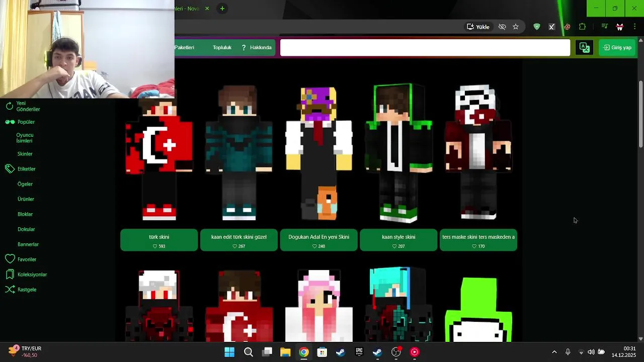Click the Yeni Gönderiler refresh icon

(x=9, y=106)
